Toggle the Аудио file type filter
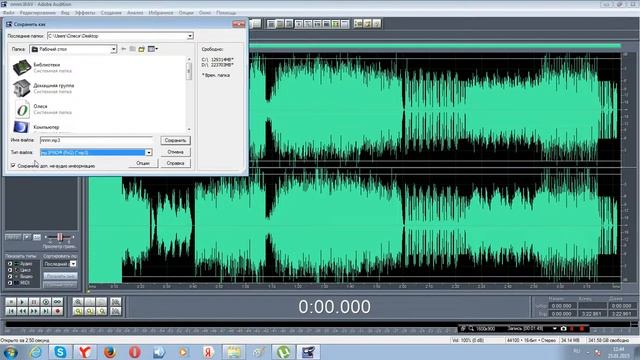This screenshot has width=640, height=360. [10, 264]
